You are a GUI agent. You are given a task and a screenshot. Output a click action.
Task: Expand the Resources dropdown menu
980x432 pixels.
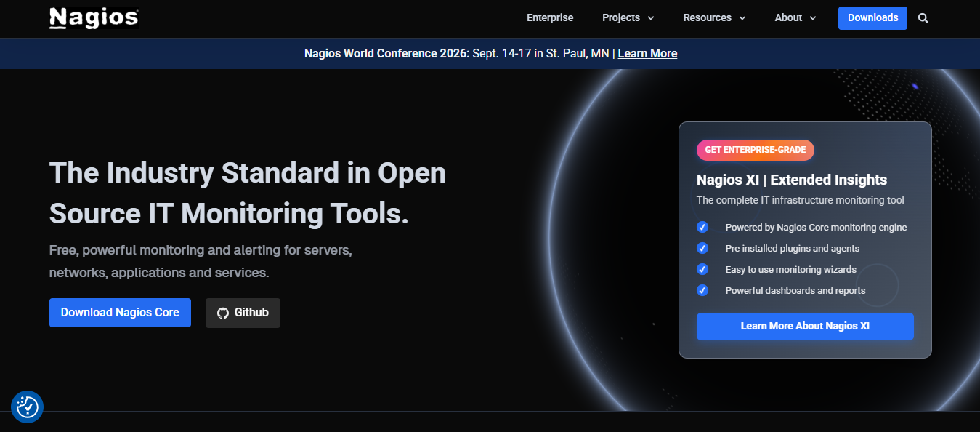pos(714,18)
